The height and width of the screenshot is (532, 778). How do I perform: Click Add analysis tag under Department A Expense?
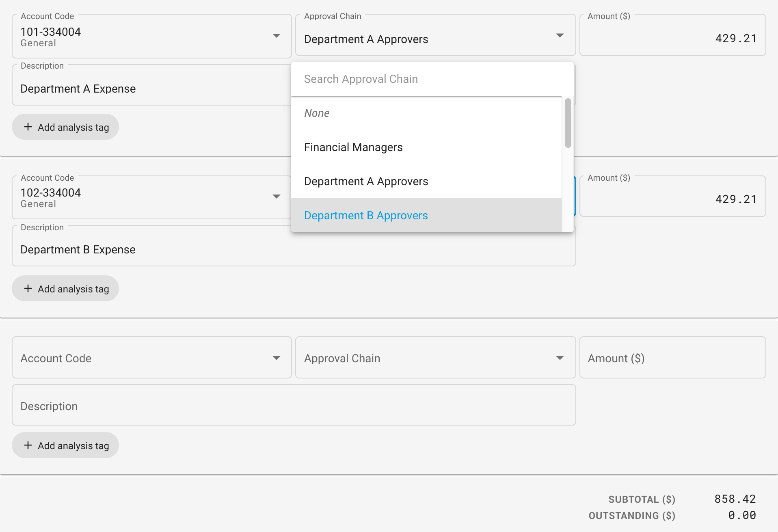point(65,127)
